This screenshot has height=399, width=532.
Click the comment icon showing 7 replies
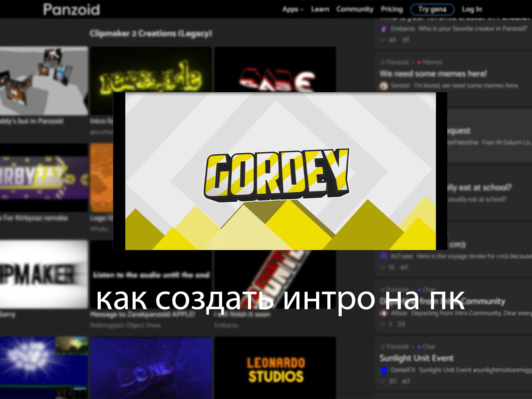click(x=382, y=324)
